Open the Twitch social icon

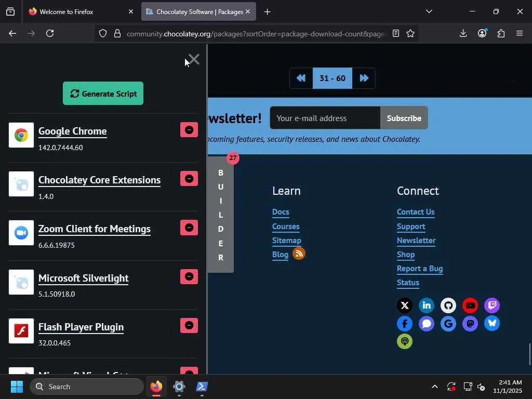(492, 305)
